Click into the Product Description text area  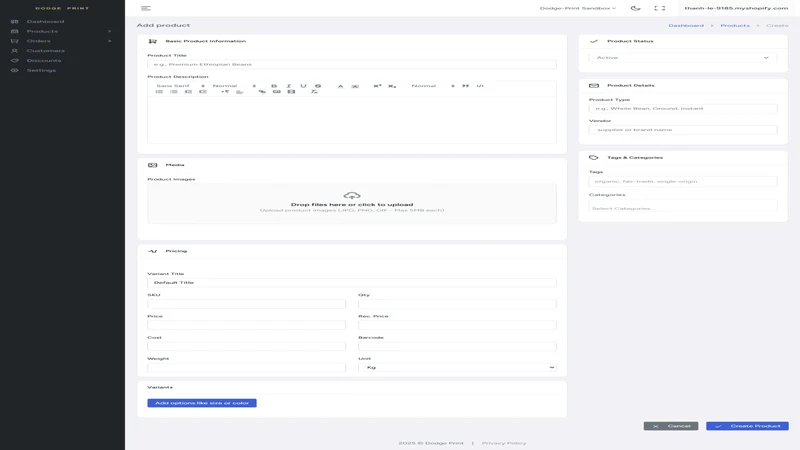pos(352,119)
